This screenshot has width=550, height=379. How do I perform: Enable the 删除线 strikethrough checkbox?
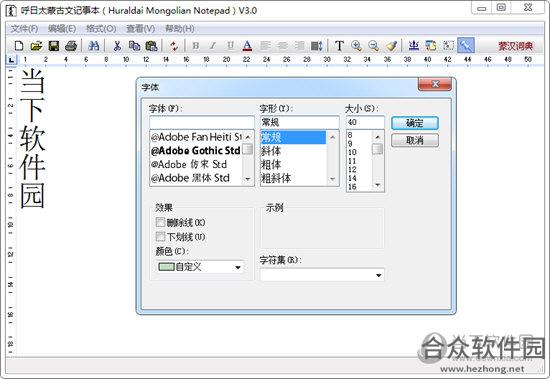pyautogui.click(x=160, y=222)
